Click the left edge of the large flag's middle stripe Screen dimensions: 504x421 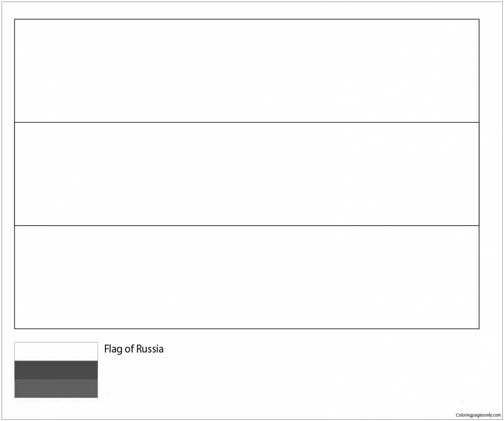15,174
